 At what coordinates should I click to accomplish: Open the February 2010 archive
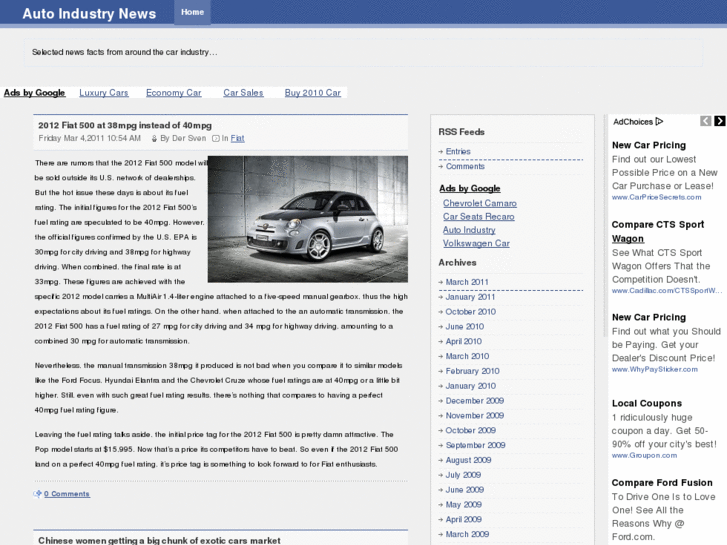click(x=472, y=371)
